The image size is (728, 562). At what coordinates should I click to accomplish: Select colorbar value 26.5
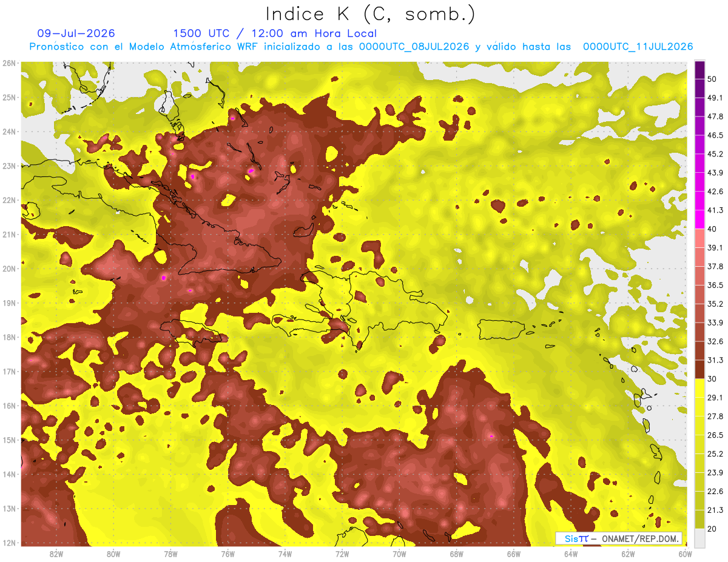(715, 435)
